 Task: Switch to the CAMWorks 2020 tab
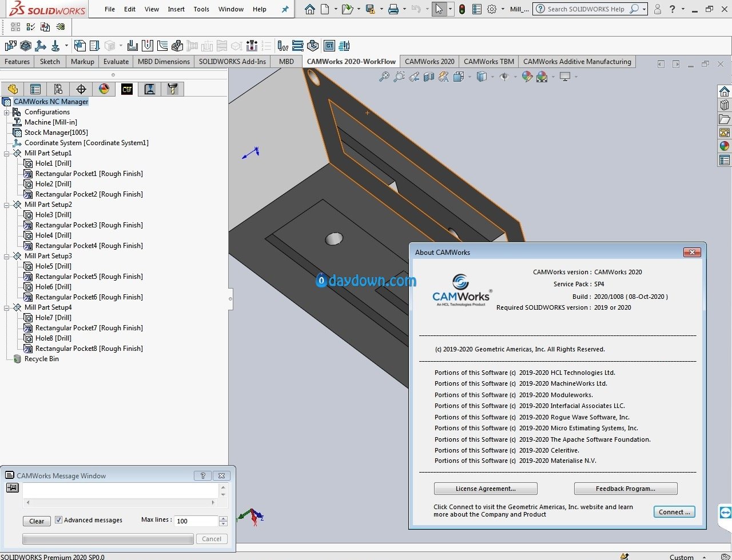(x=429, y=62)
